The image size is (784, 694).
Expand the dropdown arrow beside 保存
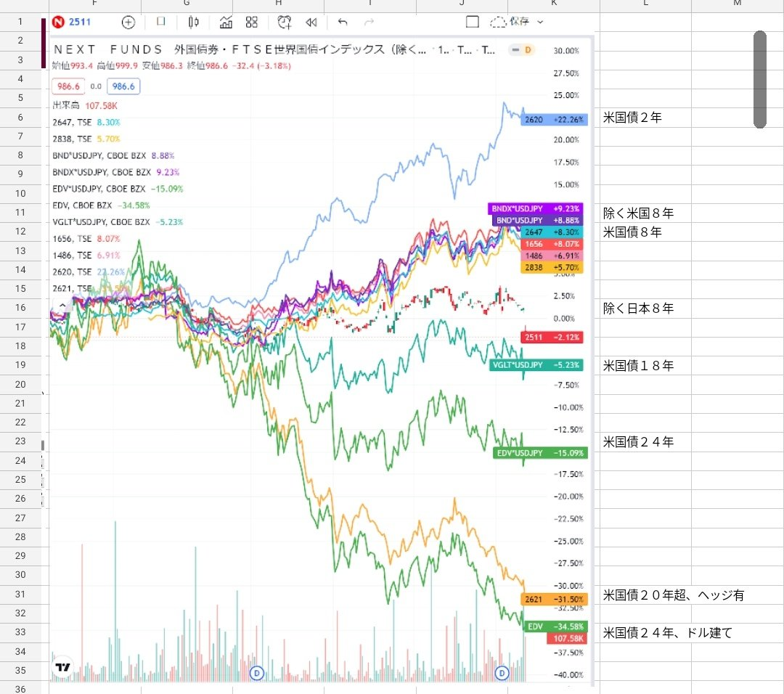click(541, 22)
